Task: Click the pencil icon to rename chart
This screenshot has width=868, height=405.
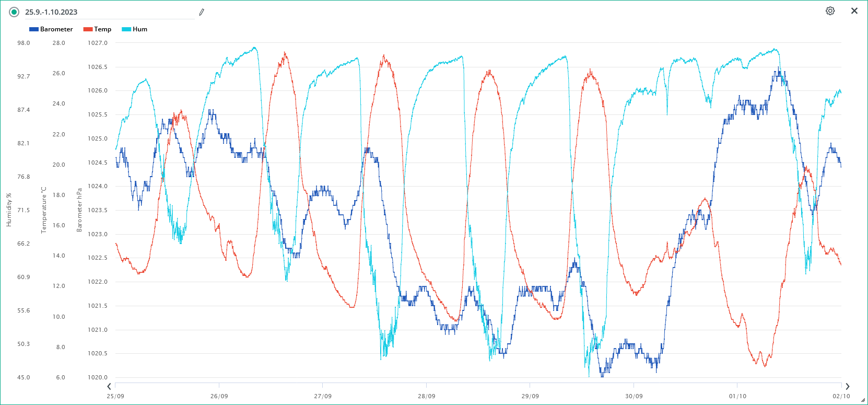Action: tap(202, 12)
